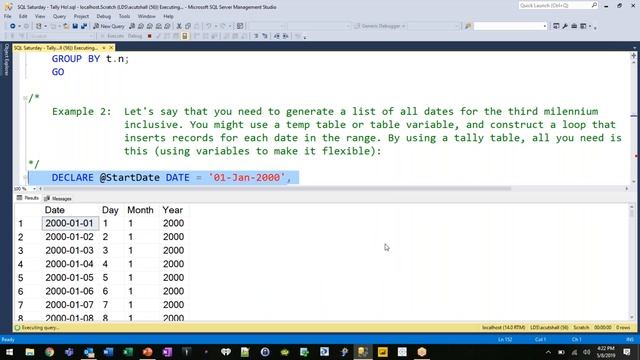
Task: Click the Registered Servers window icon
Action: [556, 26]
